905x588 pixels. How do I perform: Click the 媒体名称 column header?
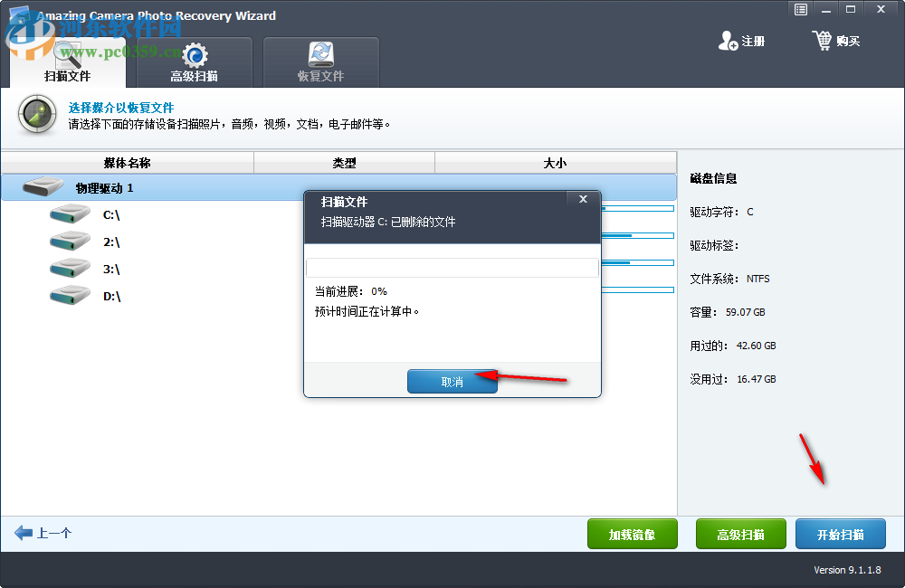pos(127,162)
